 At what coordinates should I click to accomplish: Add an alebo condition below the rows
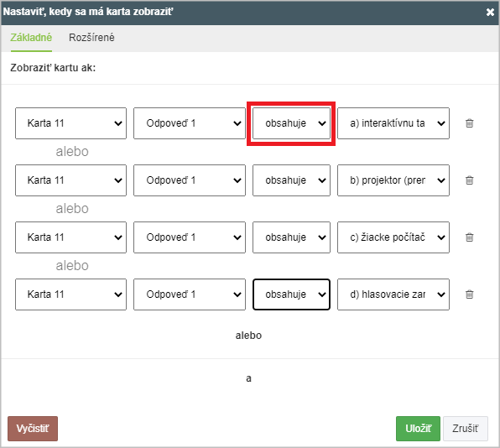click(248, 336)
